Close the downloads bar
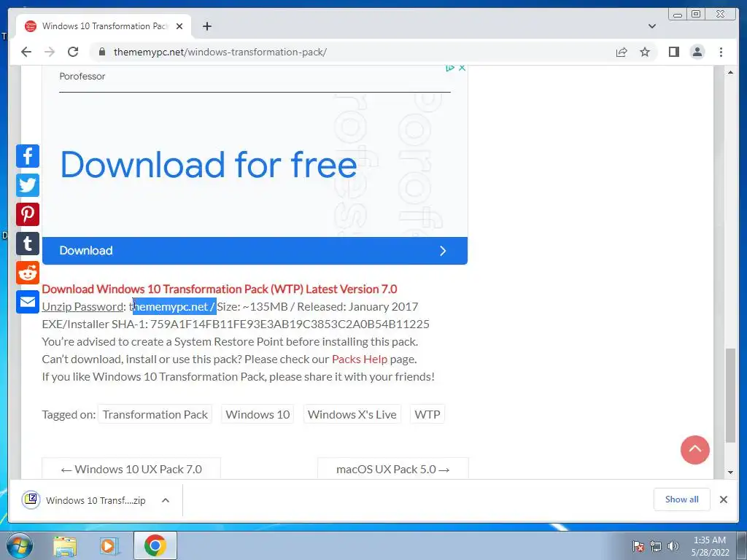The image size is (747, 560). [723, 499]
